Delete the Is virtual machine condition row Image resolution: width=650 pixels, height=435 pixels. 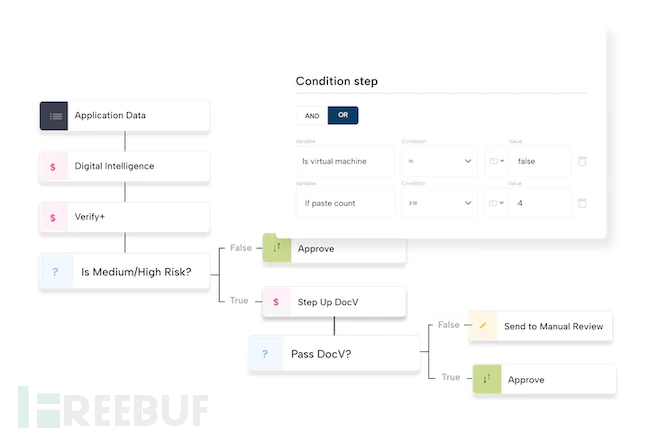[x=583, y=161]
